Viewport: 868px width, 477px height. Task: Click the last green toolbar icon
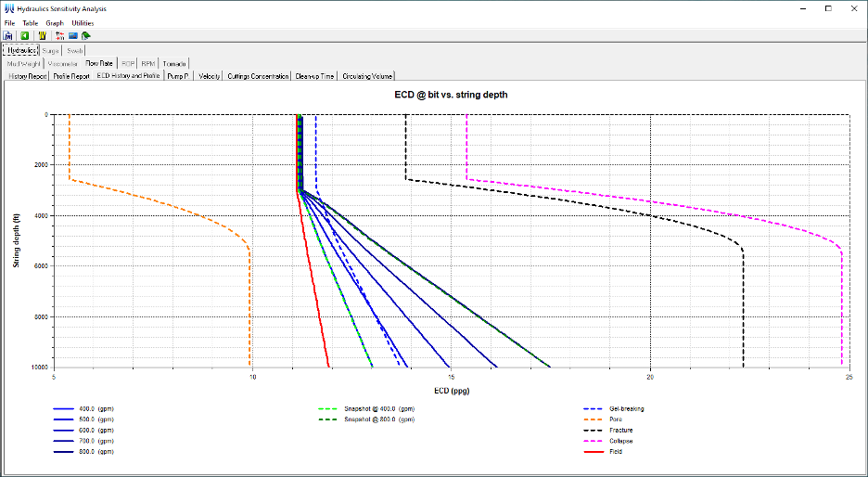click(x=86, y=35)
